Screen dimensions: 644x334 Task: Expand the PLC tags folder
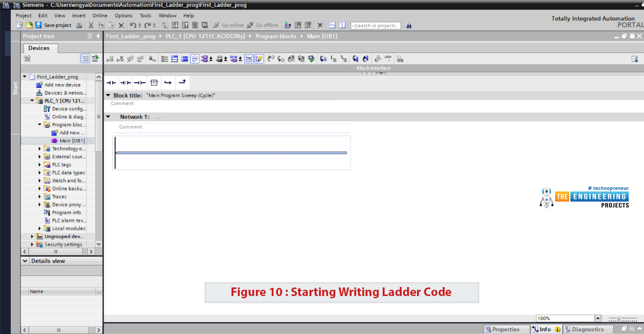pos(40,165)
